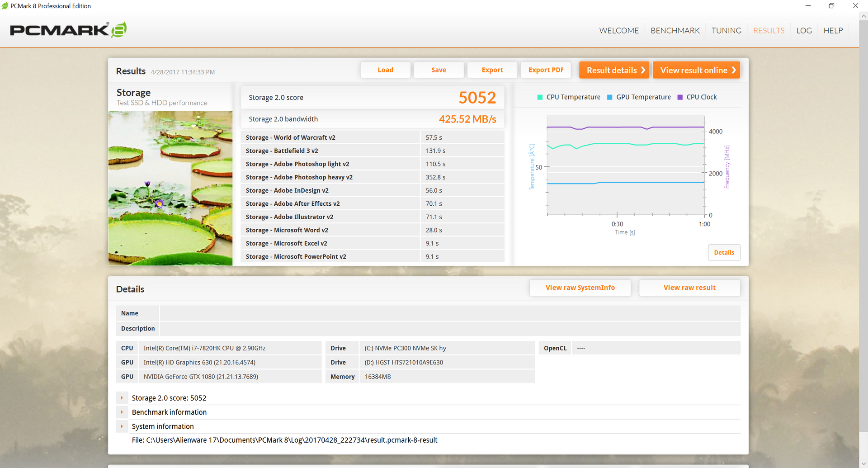The width and height of the screenshot is (868, 468).
Task: Minimize the PCMark 8 window
Action: 808,6
